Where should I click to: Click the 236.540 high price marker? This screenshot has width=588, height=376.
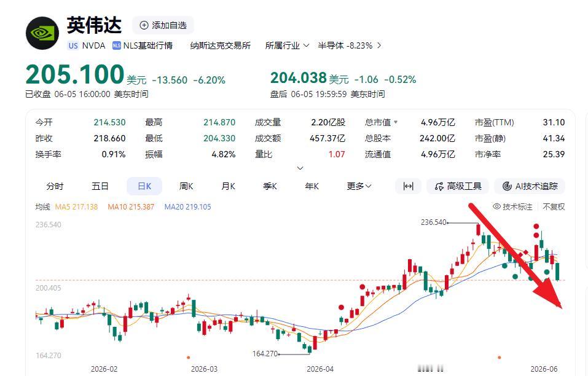434,222
